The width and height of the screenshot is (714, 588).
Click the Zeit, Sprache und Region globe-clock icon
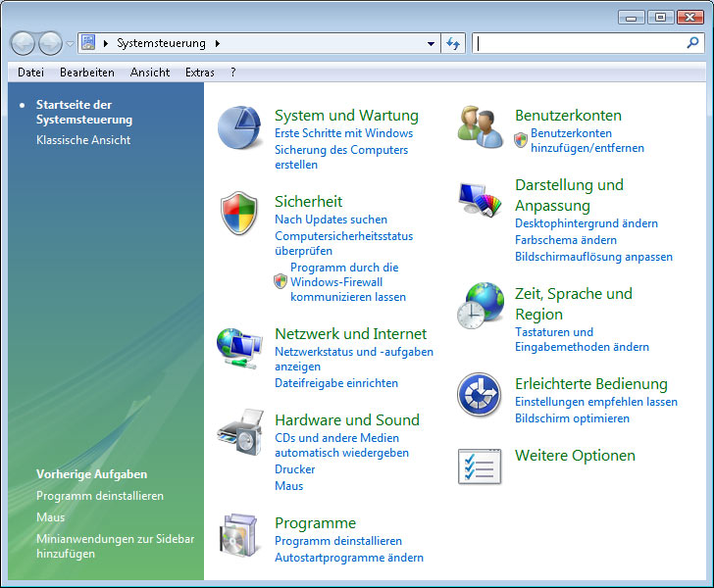pos(481,306)
